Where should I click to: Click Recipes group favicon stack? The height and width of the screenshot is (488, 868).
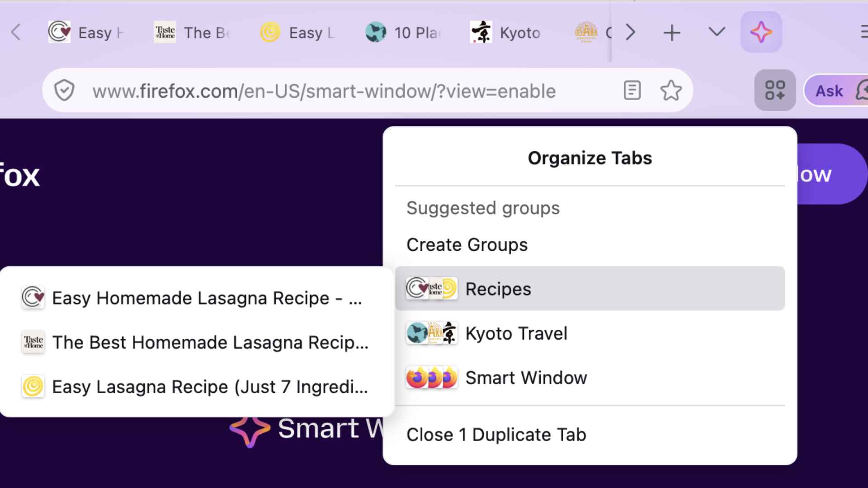coord(432,289)
